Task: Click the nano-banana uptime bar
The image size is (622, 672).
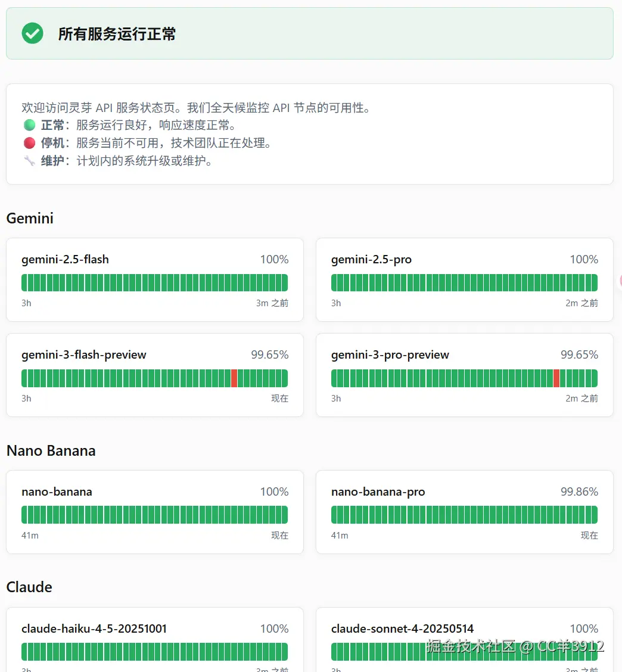Action: [x=155, y=515]
